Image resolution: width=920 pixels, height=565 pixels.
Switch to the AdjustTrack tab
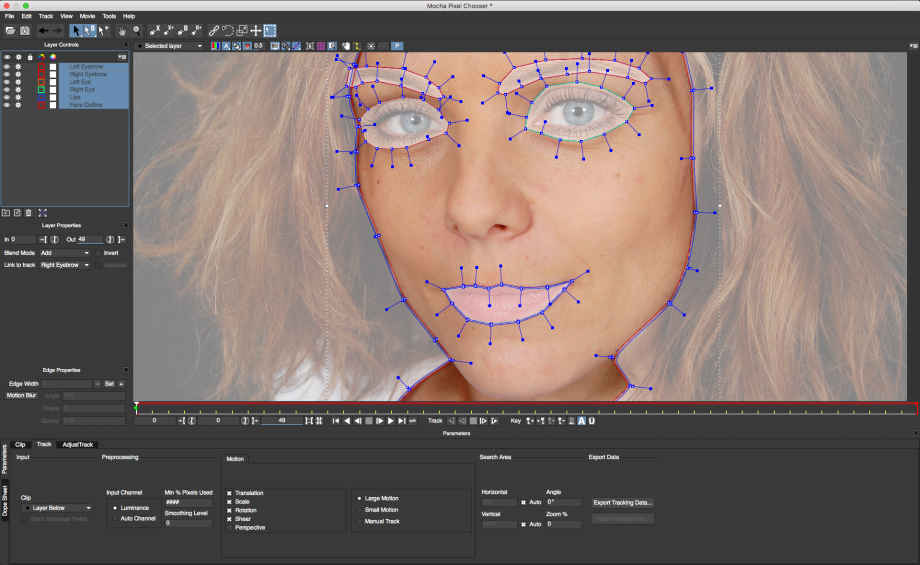click(x=77, y=445)
